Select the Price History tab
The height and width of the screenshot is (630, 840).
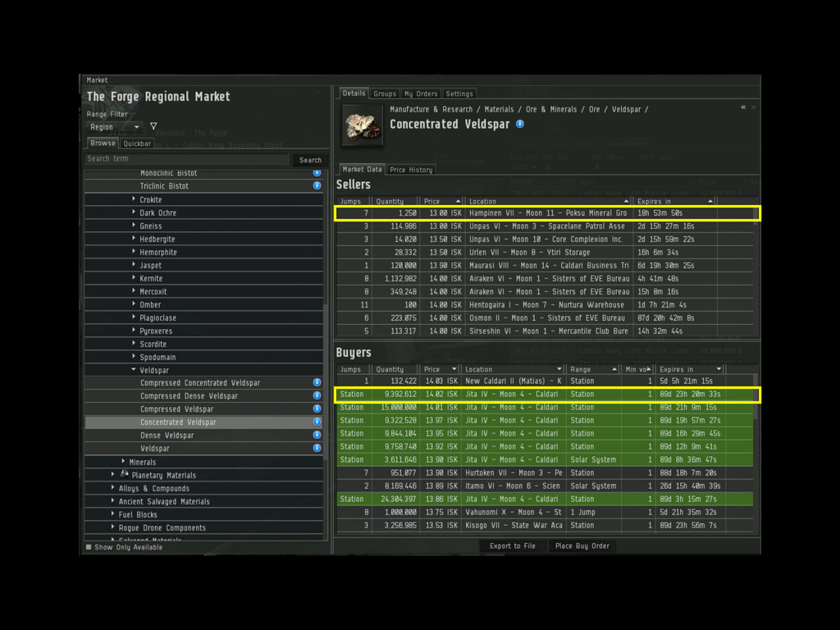coord(411,170)
